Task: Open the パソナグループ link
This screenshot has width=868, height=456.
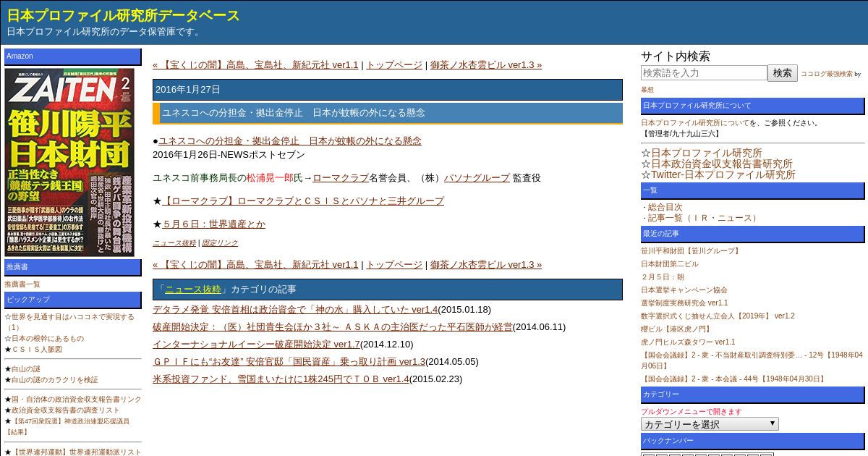Action: [477, 177]
